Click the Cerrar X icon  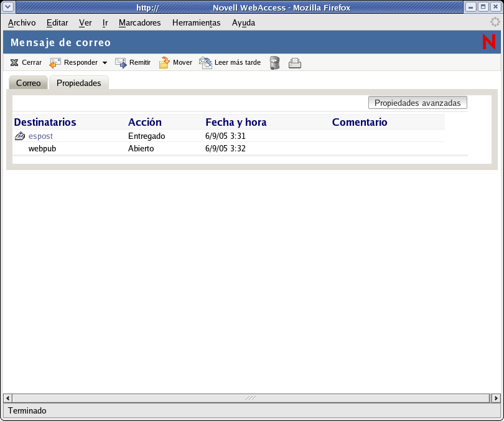click(14, 62)
